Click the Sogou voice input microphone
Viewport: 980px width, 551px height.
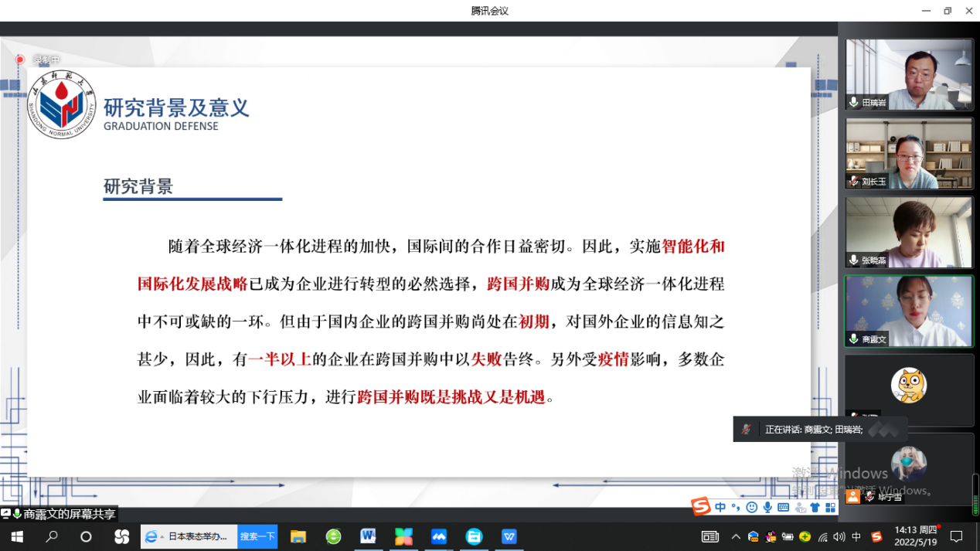tap(767, 508)
